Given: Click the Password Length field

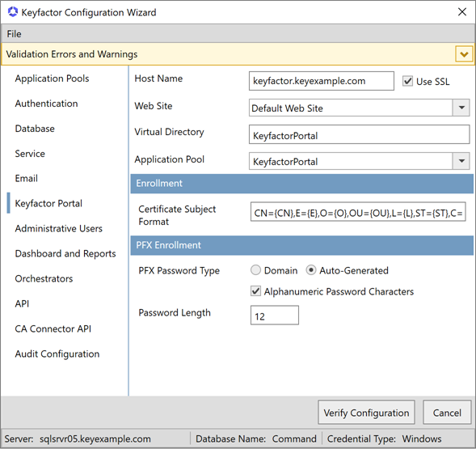Looking at the screenshot, I should click(275, 316).
